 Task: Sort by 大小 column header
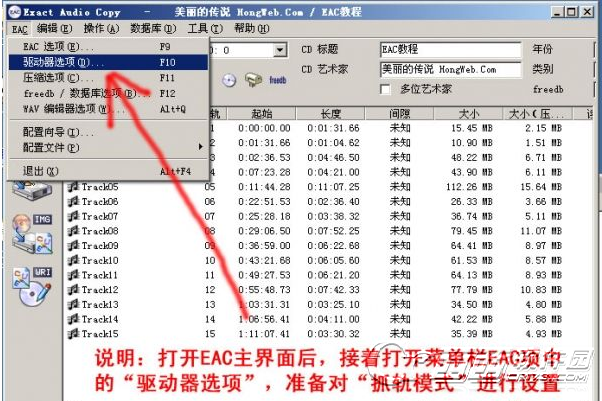(x=468, y=114)
